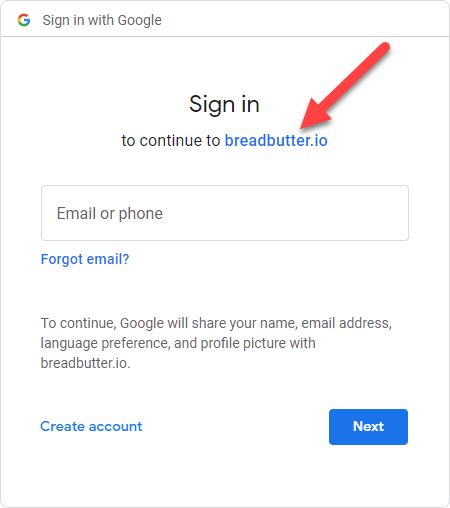This screenshot has width=450, height=508.
Task: Click the word Google in the header
Action: click(x=140, y=20)
